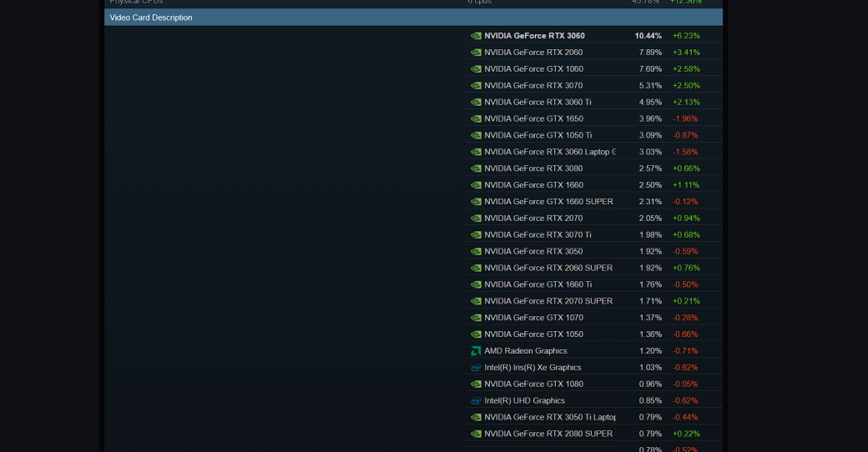Click the NVIDIA logo beside RTX 3050 Ti Laptop
The height and width of the screenshot is (452, 868).
coord(476,417)
